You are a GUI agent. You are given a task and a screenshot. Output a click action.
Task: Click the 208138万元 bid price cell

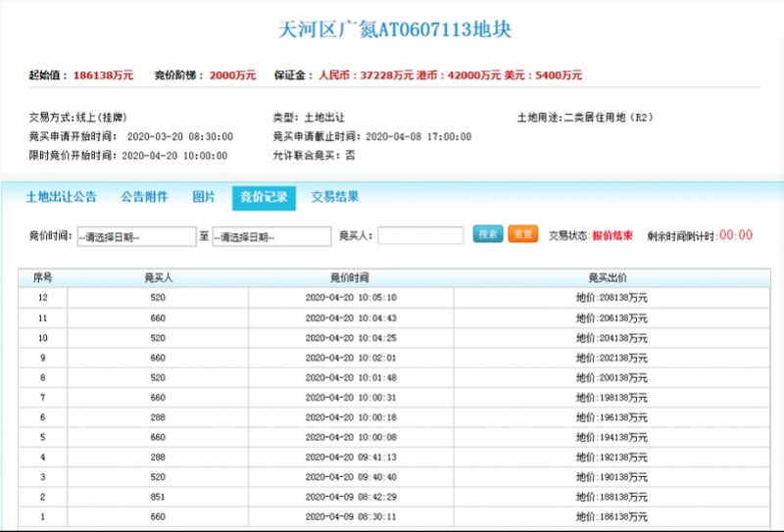(x=611, y=297)
